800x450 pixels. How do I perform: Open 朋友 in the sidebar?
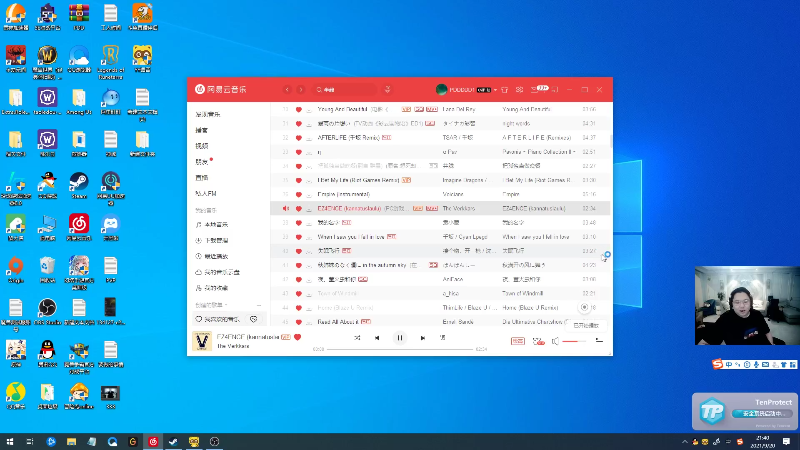pos(202,162)
